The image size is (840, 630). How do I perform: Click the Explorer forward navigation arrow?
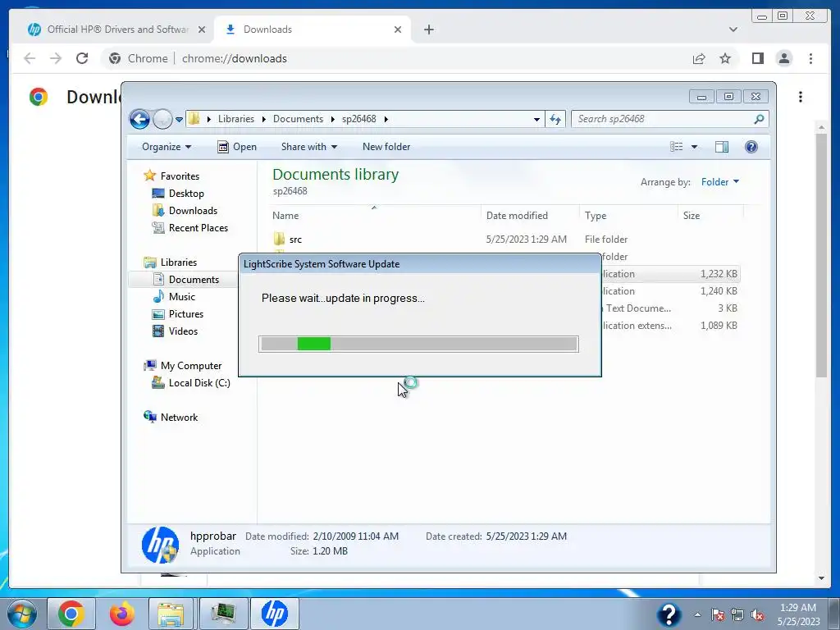point(162,119)
